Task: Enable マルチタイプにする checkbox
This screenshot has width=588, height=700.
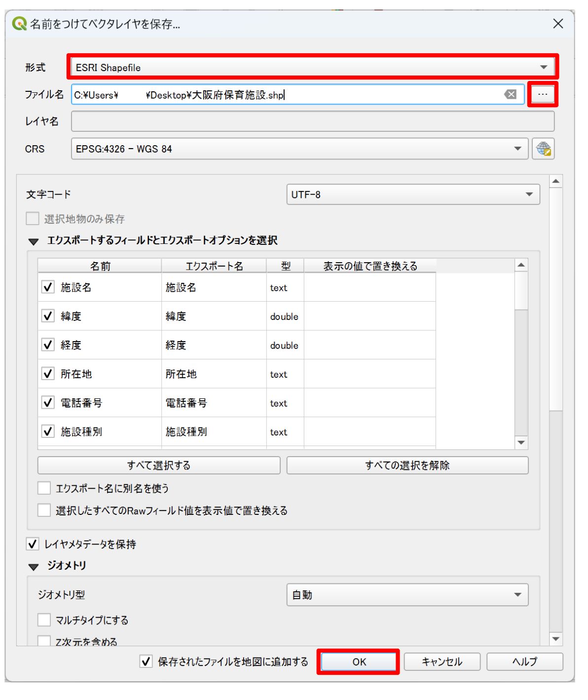Action: (44, 620)
